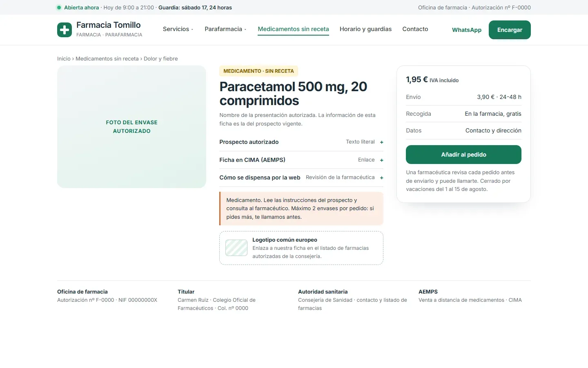Open the Servicios dropdown menu

(x=178, y=29)
